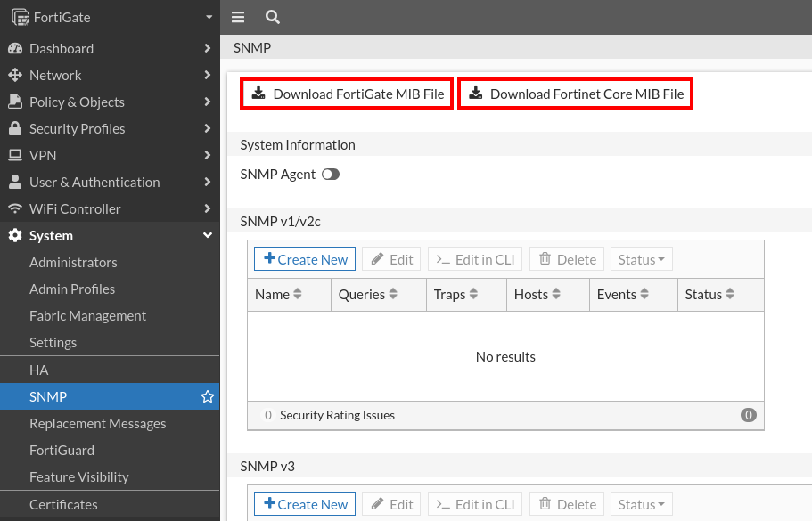Click the Dashboard gauge icon
The height and width of the screenshot is (521, 812).
pos(14,48)
